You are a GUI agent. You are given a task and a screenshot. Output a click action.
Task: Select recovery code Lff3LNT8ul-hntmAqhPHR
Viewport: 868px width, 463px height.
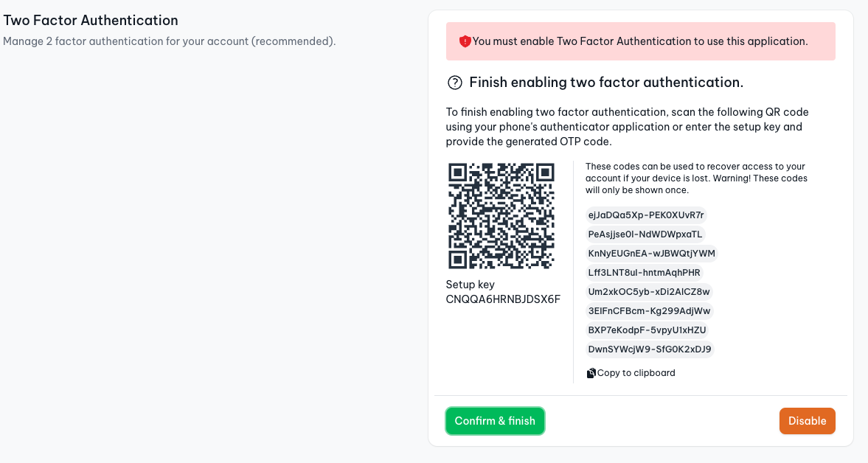(645, 273)
